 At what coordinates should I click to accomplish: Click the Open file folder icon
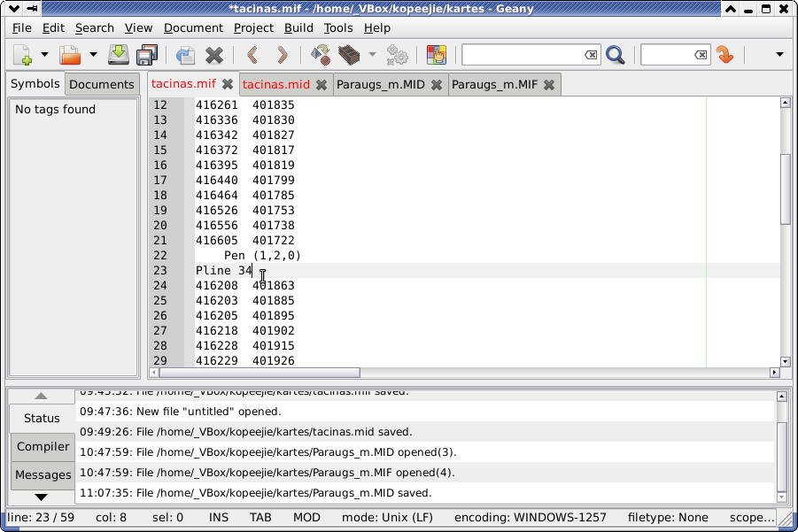click(70, 54)
